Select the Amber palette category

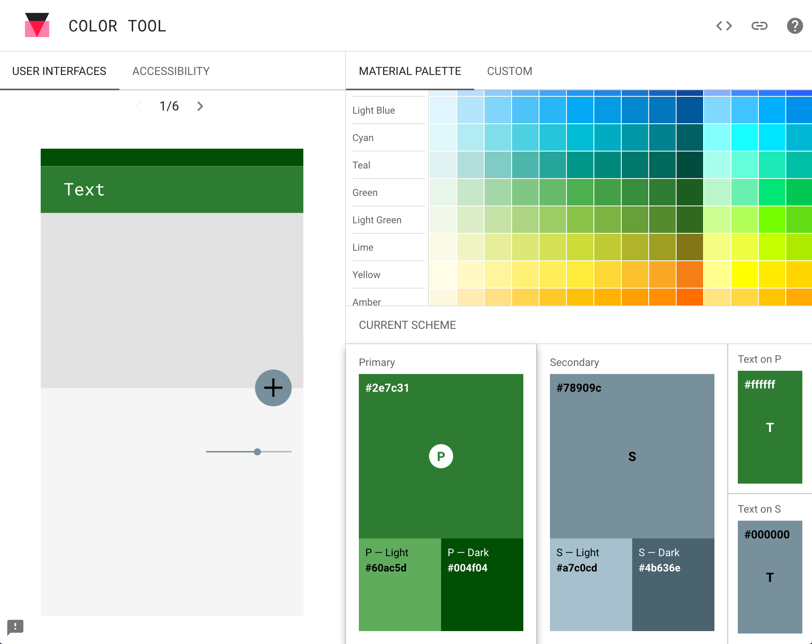366,302
